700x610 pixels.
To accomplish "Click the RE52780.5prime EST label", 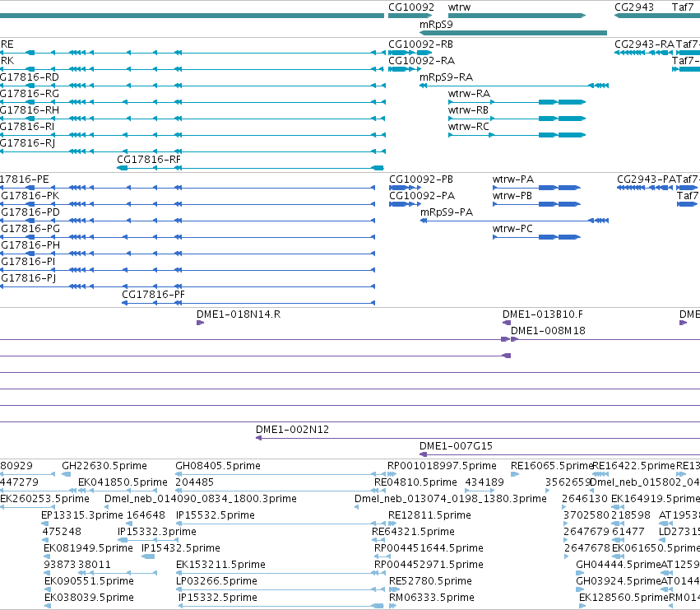I will pos(430,581).
